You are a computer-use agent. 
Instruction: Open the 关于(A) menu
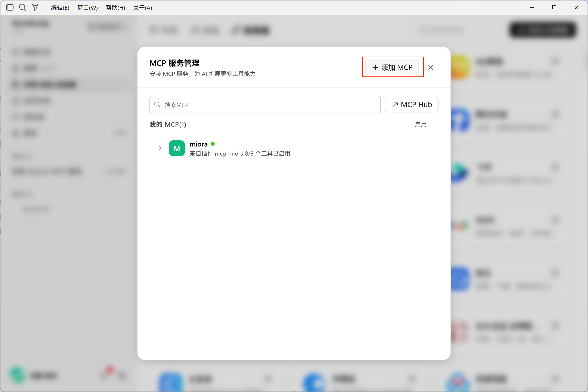click(x=143, y=8)
